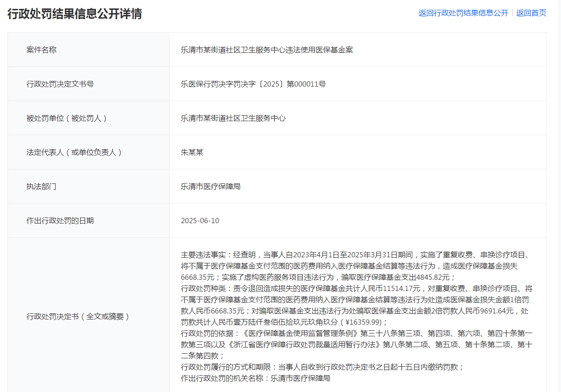Click the 行政处罚决定文书号 label
Screen dimensions: 561x392
click(x=60, y=84)
